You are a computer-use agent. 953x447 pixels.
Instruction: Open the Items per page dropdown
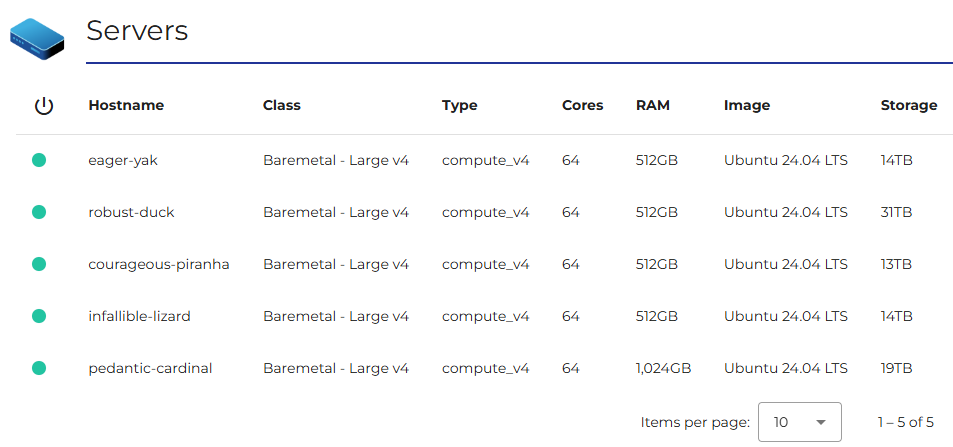pos(799,422)
